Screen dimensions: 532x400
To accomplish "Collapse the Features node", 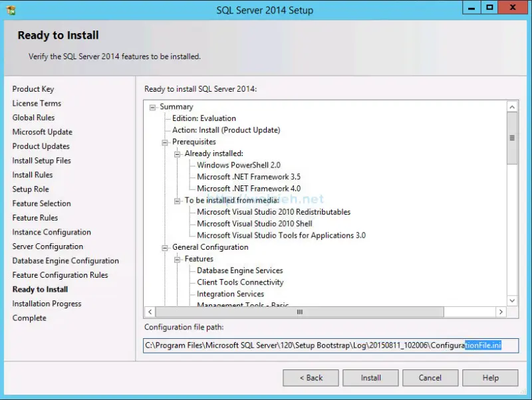I will coord(176,258).
